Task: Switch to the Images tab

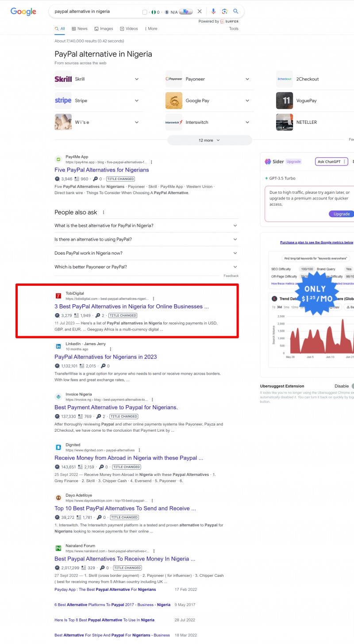Action: click(104, 29)
